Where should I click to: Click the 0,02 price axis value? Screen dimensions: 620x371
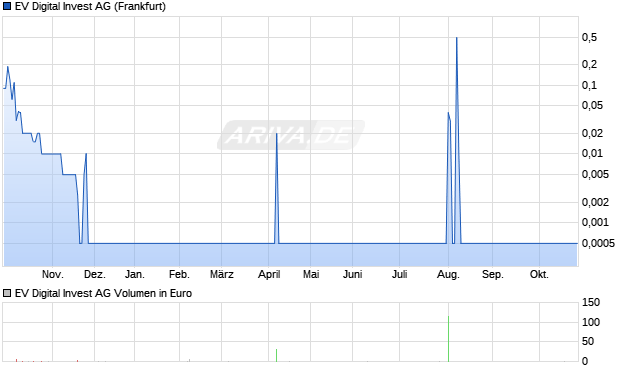coord(592,133)
